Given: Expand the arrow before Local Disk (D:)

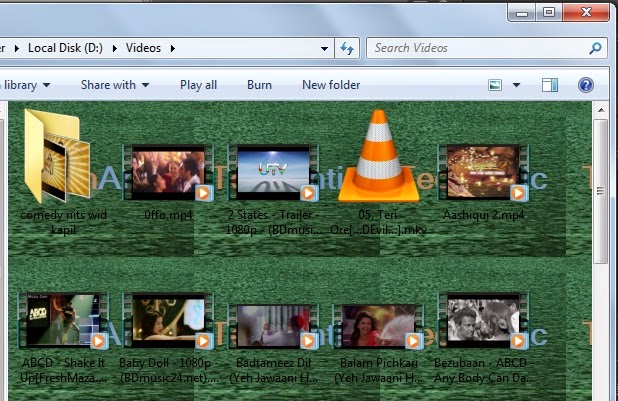Looking at the screenshot, I should click(x=17, y=48).
